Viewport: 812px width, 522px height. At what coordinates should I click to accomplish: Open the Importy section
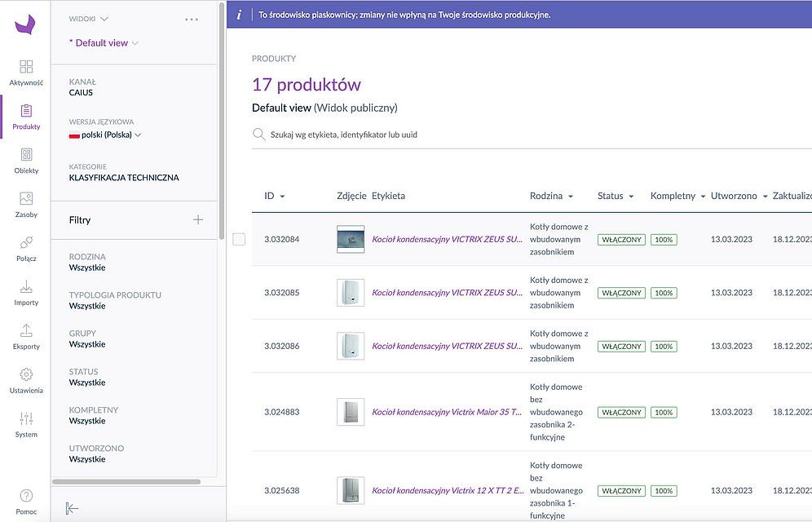[x=26, y=287]
